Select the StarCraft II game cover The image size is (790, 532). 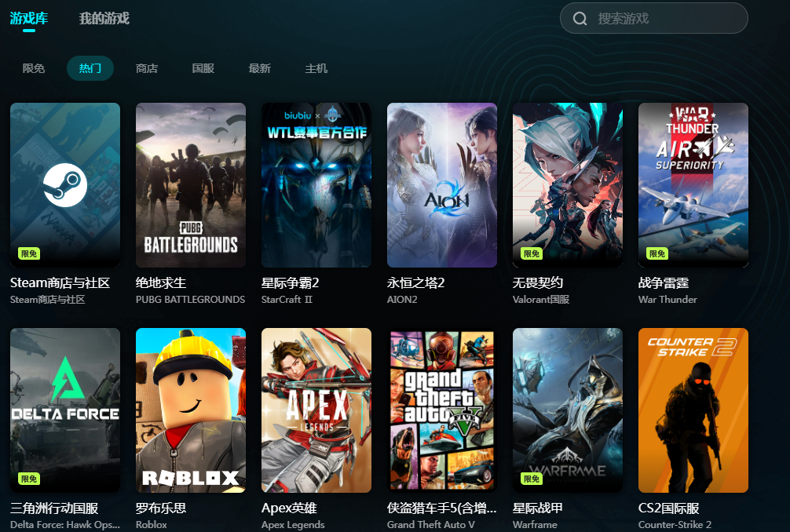click(316, 184)
